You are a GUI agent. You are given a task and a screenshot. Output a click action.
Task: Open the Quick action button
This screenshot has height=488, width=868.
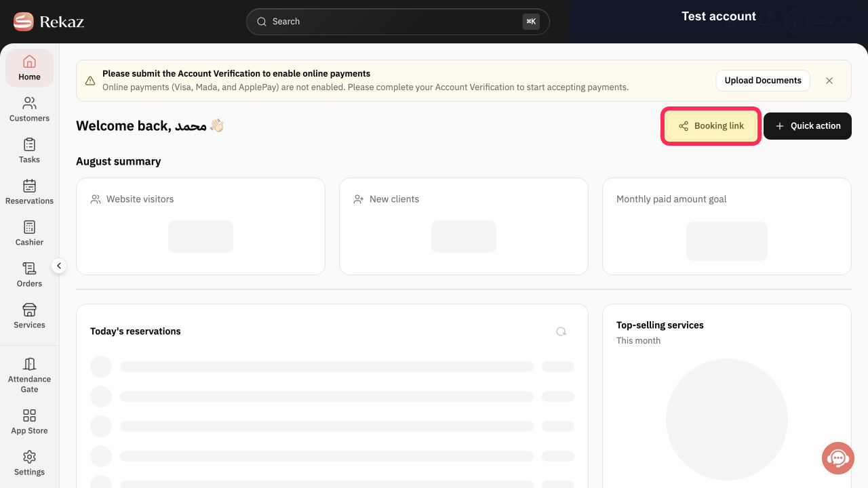coord(808,126)
